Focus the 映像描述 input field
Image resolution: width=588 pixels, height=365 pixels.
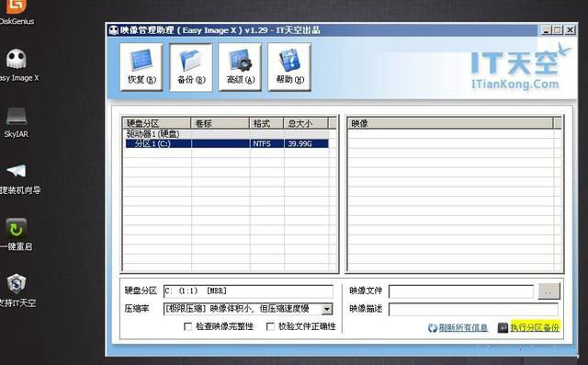click(473, 310)
